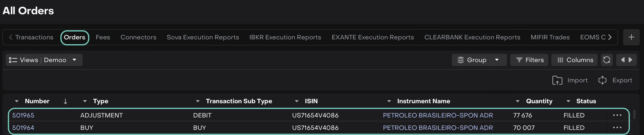Toggle sort arrow on Number column

coord(65,101)
